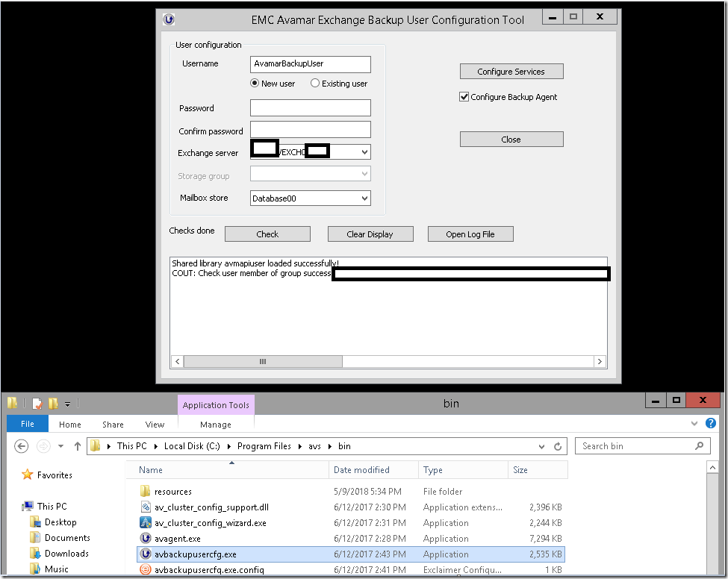The image size is (728, 579).
Task: Click the Desktop folder icon in navigation pane
Action: [x=35, y=522]
